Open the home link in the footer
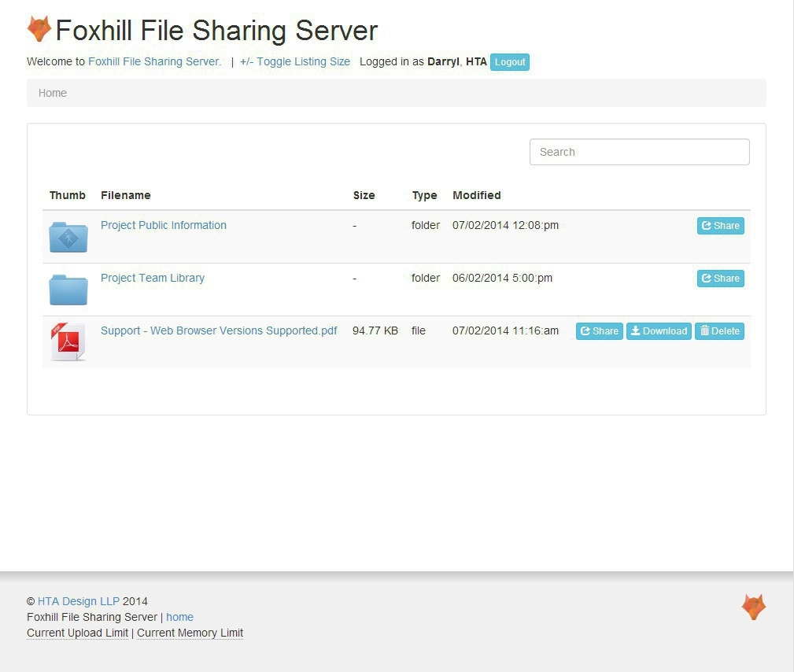Screen dimensions: 794x672 point(179,617)
